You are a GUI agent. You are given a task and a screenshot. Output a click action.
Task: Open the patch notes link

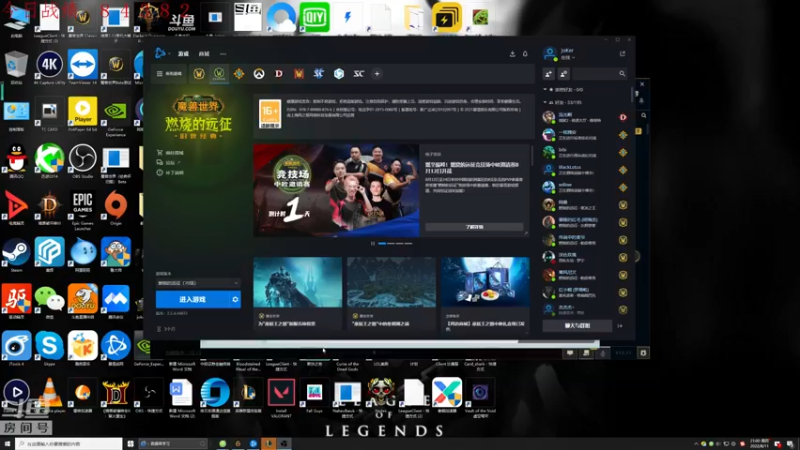tap(170, 172)
